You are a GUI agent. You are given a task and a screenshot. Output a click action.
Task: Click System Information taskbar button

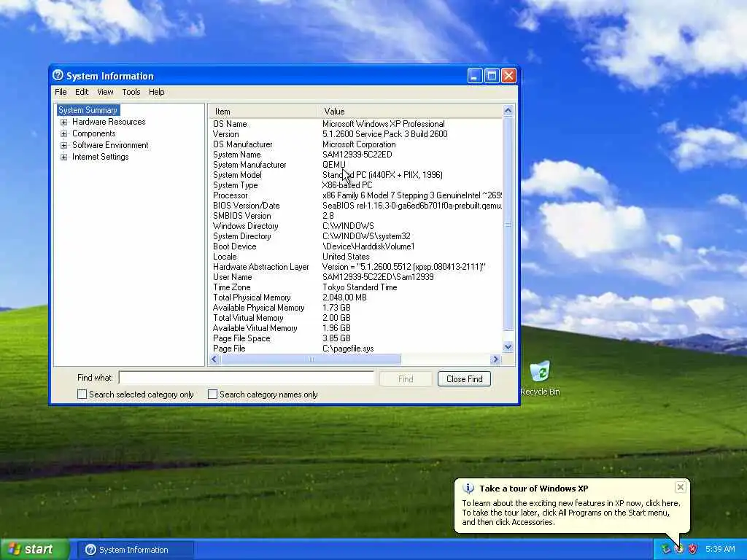pyautogui.click(x=136, y=550)
